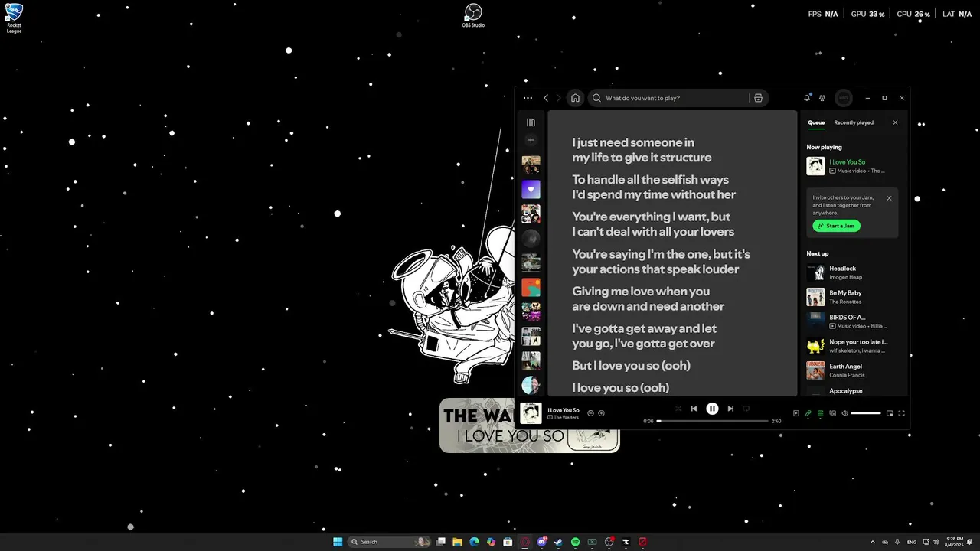Play Earth Angel by Connie Francis
980x551 pixels.
[x=852, y=370]
